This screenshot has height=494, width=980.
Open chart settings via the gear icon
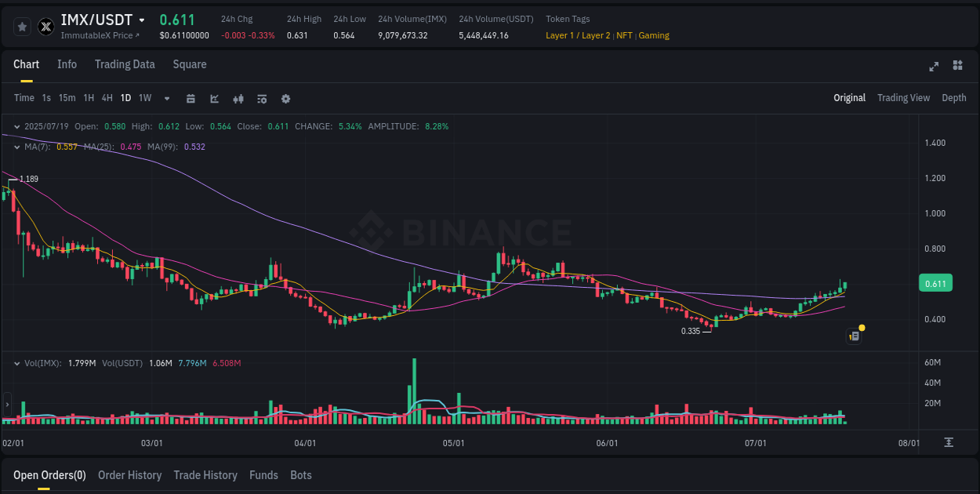(285, 99)
